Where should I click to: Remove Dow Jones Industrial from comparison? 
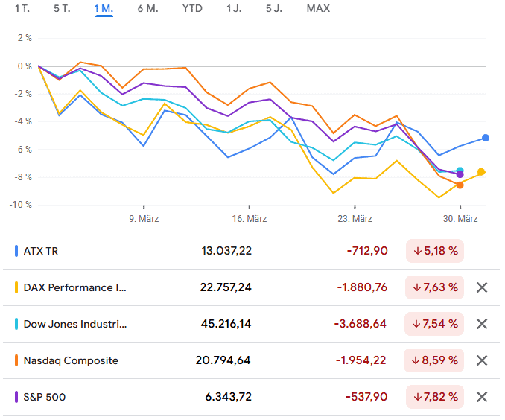coord(482,324)
